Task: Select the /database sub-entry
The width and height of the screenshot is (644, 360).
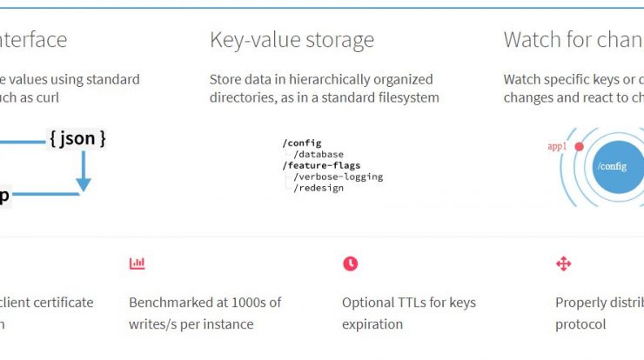Action: [x=319, y=154]
